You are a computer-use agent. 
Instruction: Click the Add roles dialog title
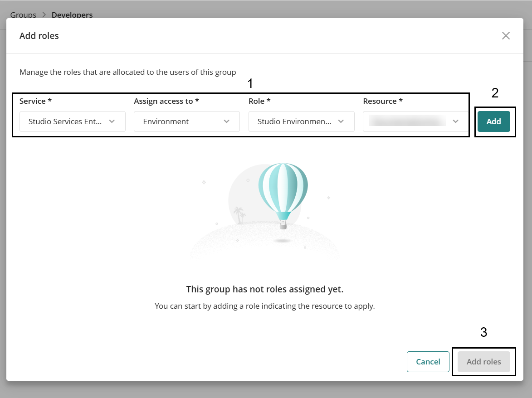point(39,36)
